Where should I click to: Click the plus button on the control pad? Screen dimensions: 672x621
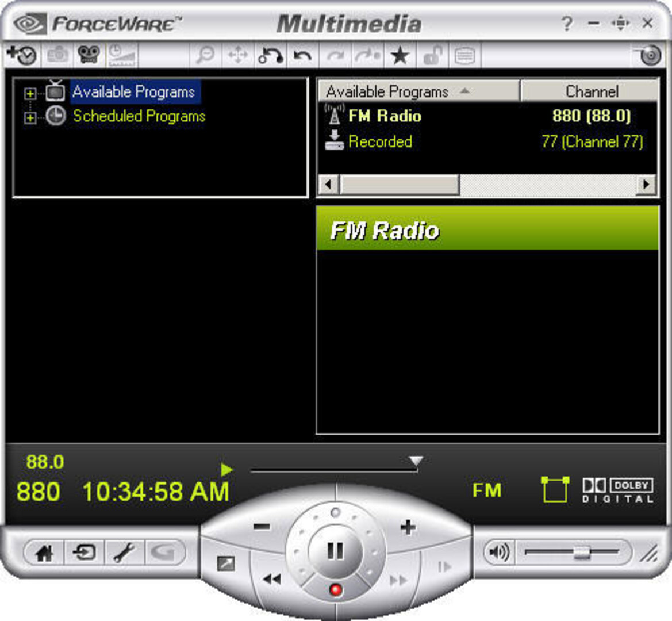click(x=408, y=527)
